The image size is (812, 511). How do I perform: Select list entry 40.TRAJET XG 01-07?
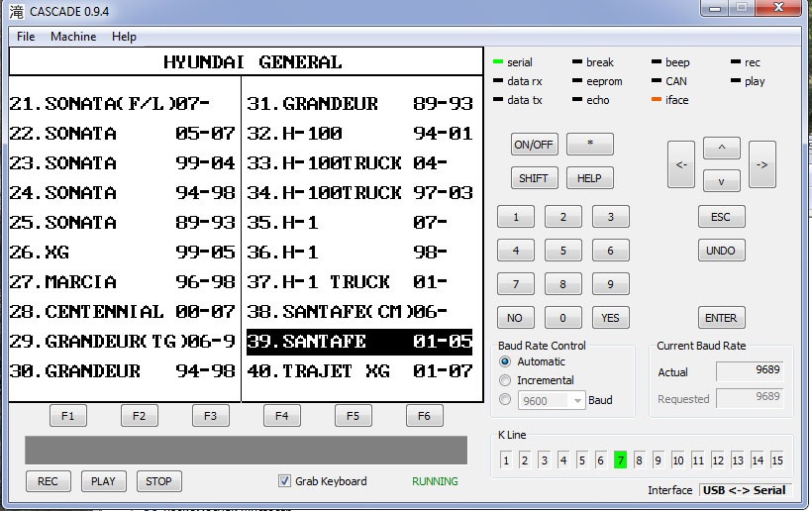[x=359, y=371]
